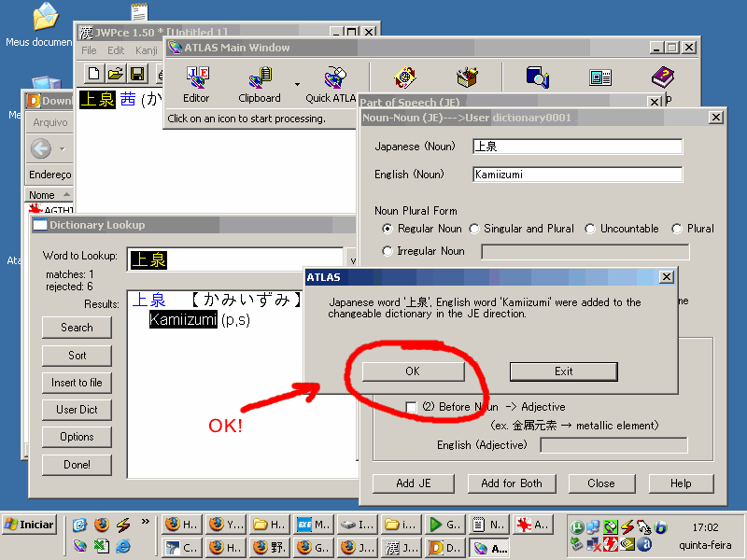
Task: Launch Internet Explorer from quick launch
Action: tap(123, 546)
